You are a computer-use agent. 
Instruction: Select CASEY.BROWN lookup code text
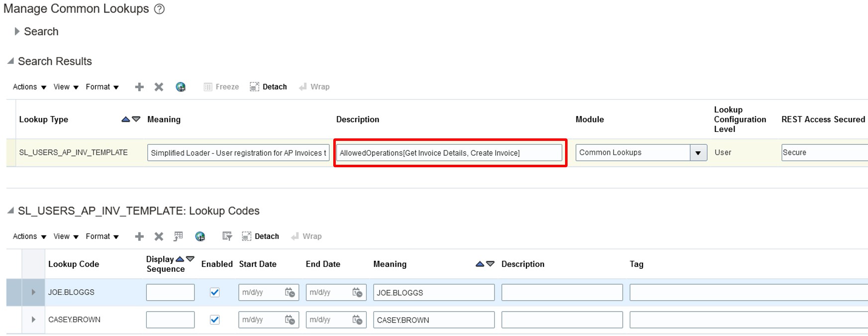click(74, 320)
